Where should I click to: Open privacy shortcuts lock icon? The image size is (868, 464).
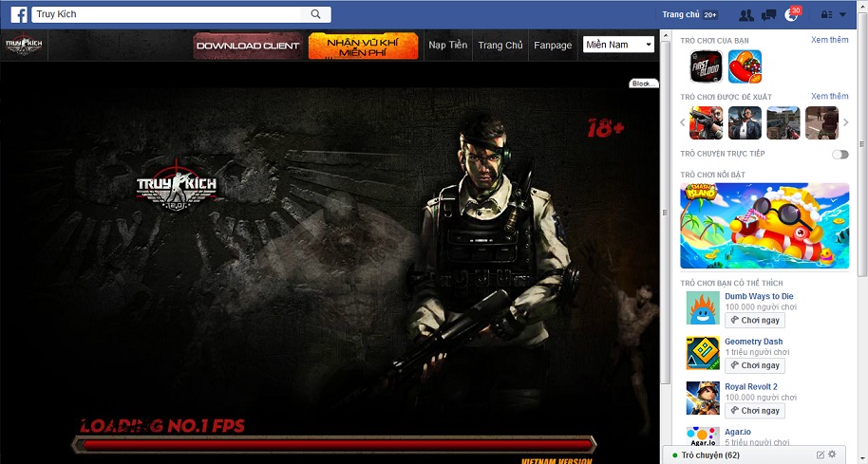pos(826,15)
